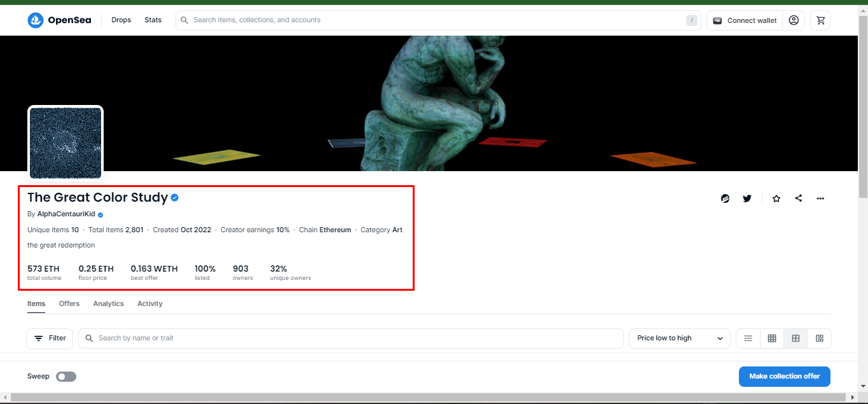868x404 pixels.
Task: Add collection to watchlist with star icon
Action: pyautogui.click(x=776, y=199)
